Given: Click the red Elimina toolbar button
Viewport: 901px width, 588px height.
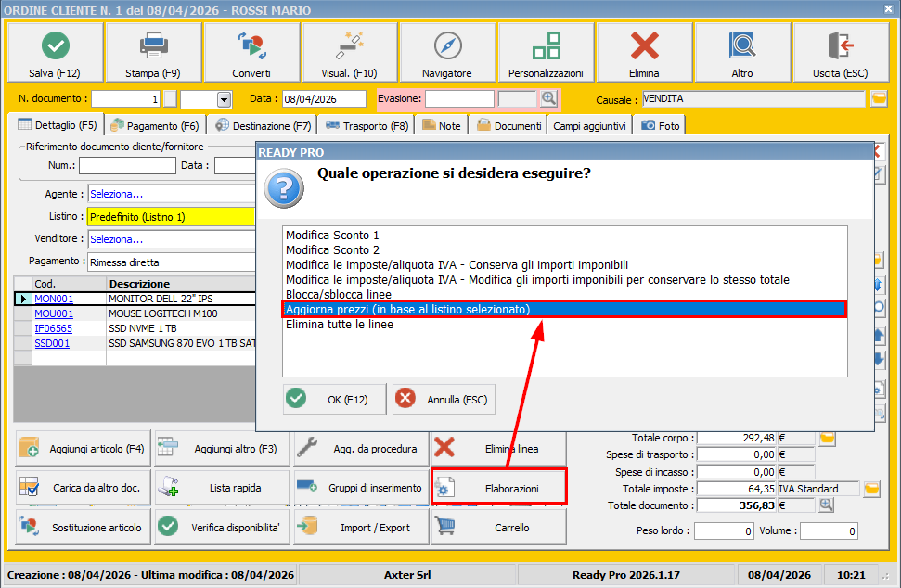Looking at the screenshot, I should pyautogui.click(x=644, y=52).
